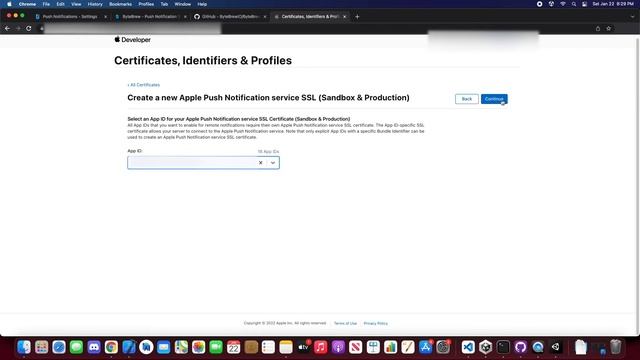Screen dimensions: 640x360
Task: Click the blue Continue button
Action: pos(494,99)
